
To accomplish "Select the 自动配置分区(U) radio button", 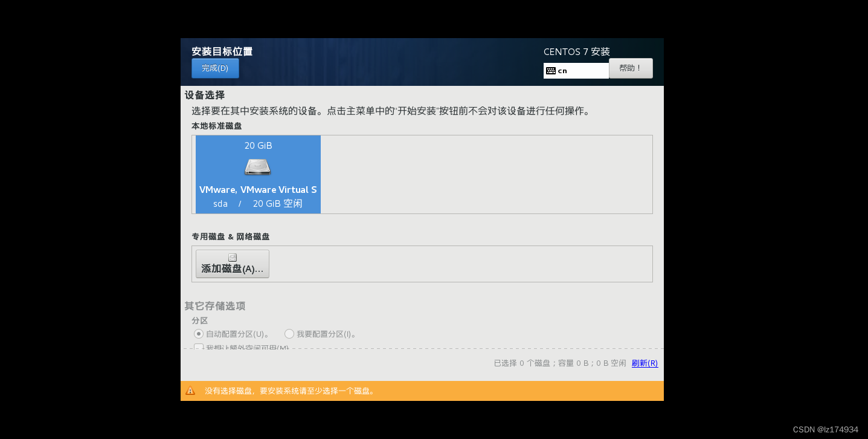I will coord(199,334).
